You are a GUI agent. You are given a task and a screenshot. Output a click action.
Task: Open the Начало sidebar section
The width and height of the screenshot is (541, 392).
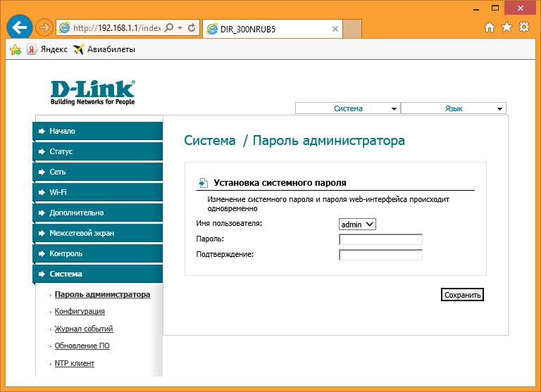point(98,131)
